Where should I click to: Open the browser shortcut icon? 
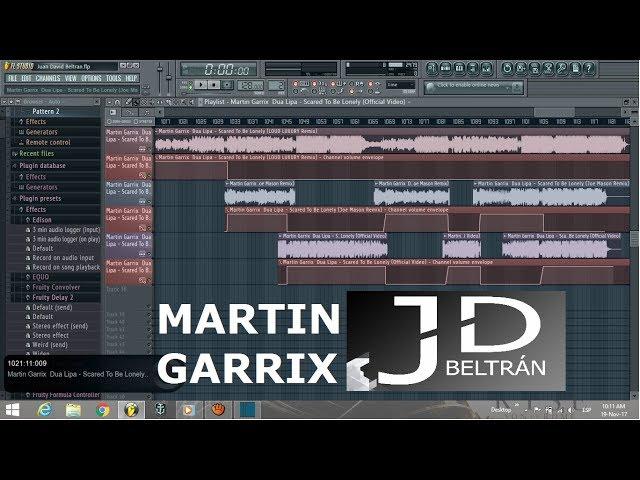point(473,68)
